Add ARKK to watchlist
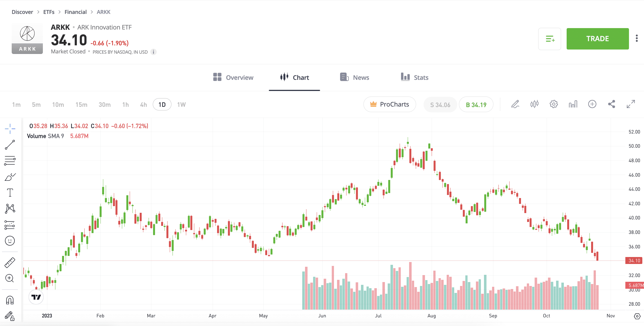Image resolution: width=644 pixels, height=326 pixels. pyautogui.click(x=550, y=39)
